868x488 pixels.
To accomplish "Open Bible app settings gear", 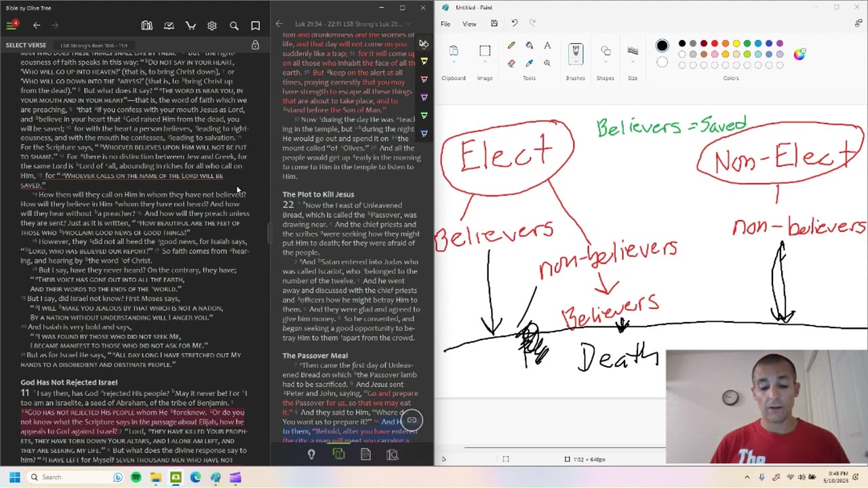I will (x=212, y=26).
